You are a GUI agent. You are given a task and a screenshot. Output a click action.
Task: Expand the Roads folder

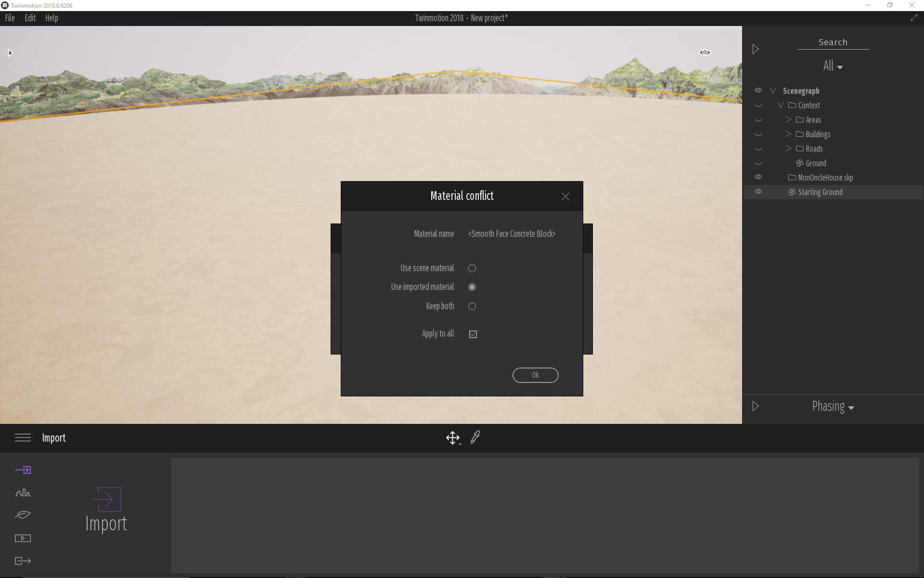pyautogui.click(x=788, y=148)
